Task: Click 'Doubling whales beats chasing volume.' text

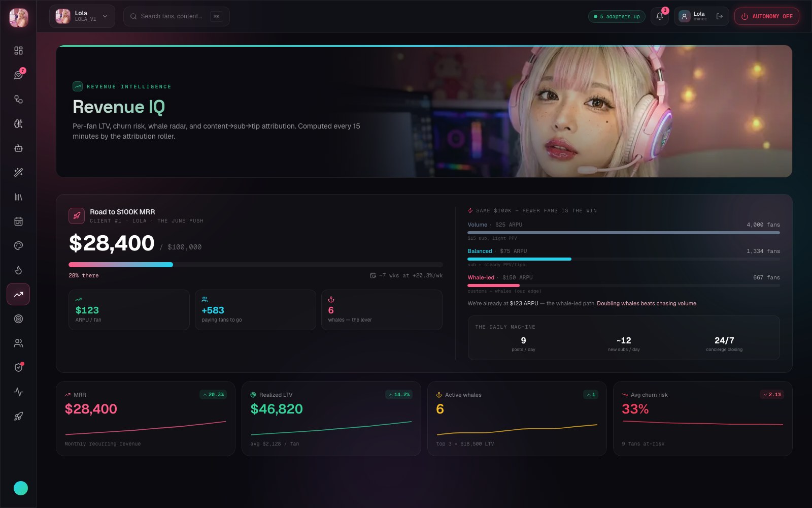Action: click(x=647, y=303)
